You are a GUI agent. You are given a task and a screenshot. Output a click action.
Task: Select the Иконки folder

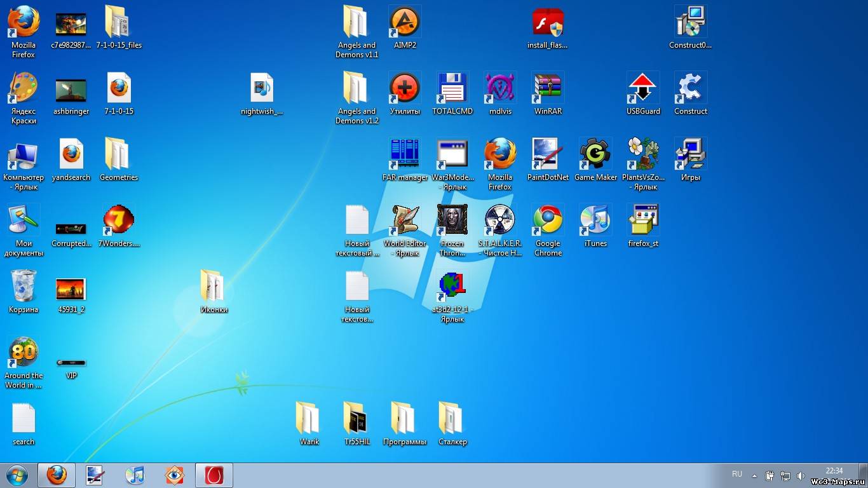tap(214, 287)
